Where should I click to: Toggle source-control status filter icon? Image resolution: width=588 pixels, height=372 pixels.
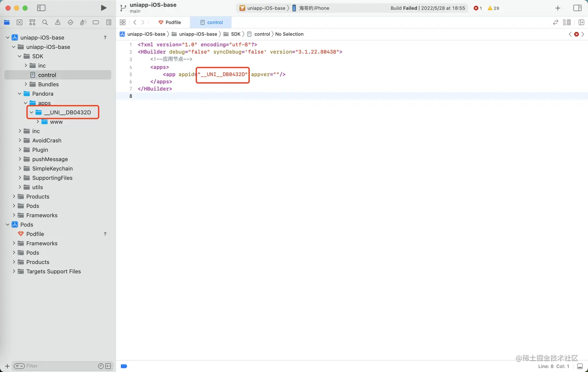coord(108,366)
